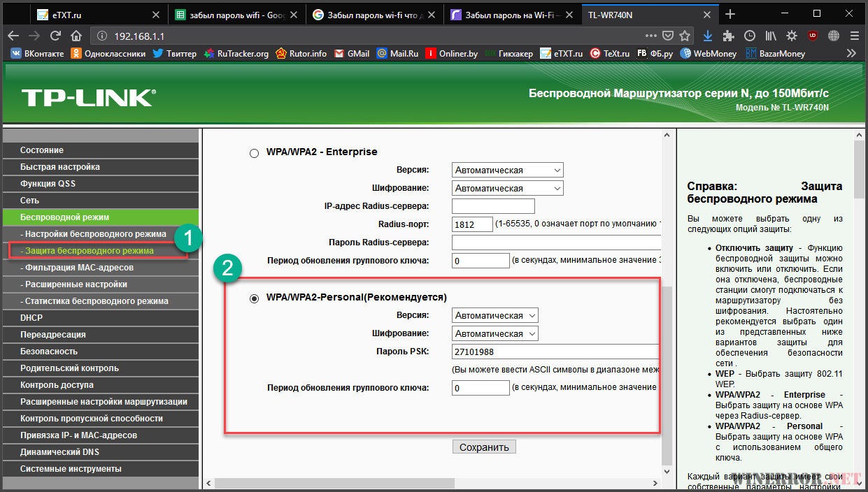868x492 pixels.
Task: Click the gear icon in the browser toolbar
Action: (792, 35)
